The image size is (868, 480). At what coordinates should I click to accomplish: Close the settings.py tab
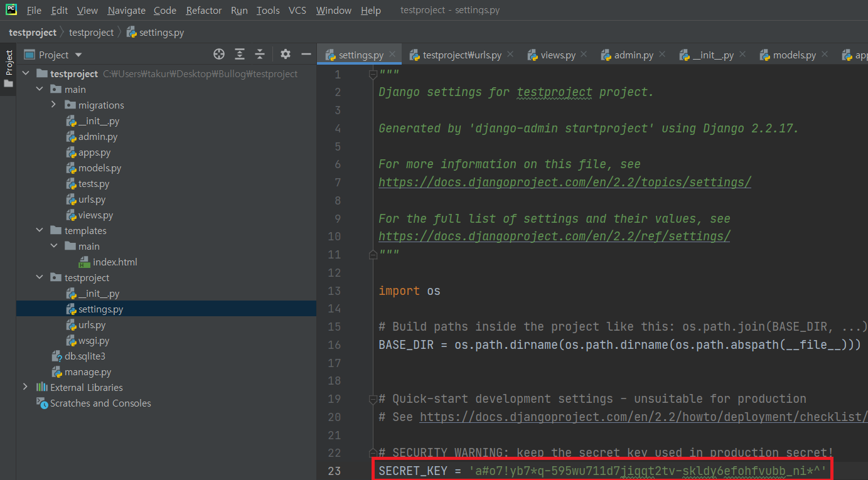click(392, 55)
